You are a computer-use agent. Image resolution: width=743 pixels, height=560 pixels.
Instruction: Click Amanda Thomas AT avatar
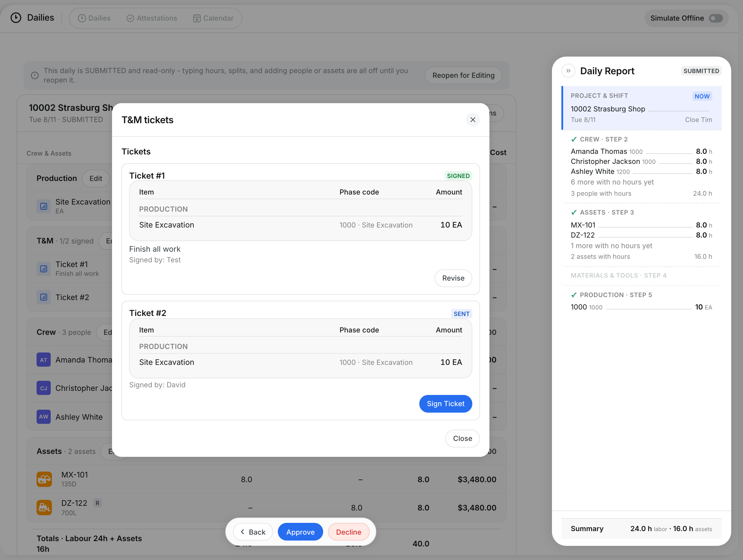click(x=44, y=360)
